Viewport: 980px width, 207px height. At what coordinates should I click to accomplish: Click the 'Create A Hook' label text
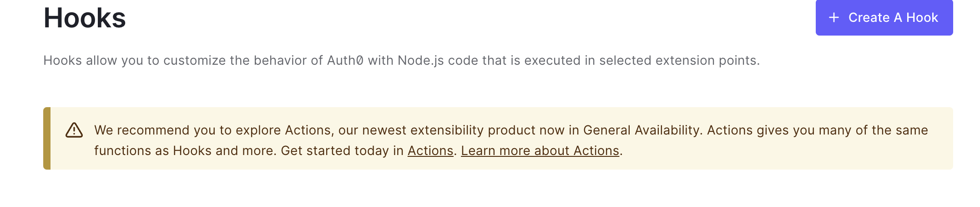coord(893,18)
